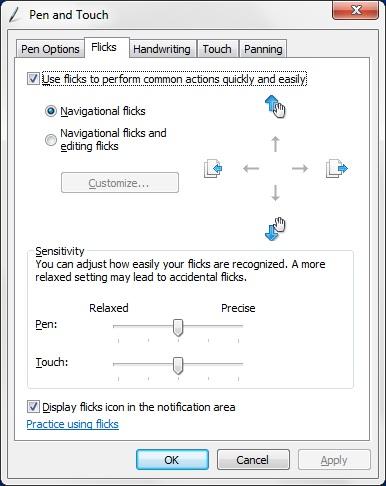Click the OK button
This screenshot has height=486, width=386.
click(x=172, y=460)
